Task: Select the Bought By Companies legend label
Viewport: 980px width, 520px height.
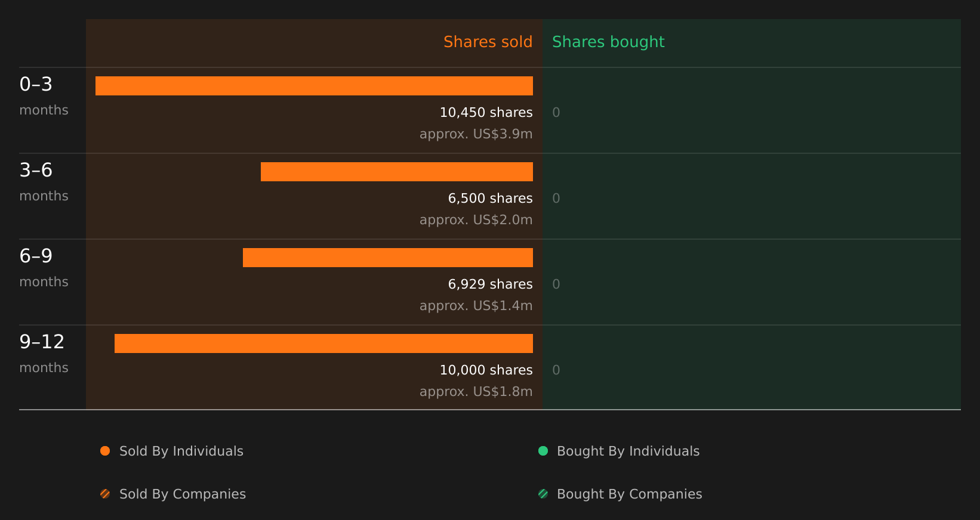Action: coord(629,494)
